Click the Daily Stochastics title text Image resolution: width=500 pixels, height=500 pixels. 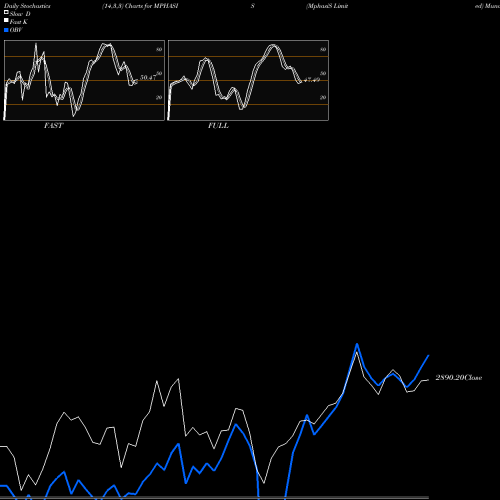pyautogui.click(x=27, y=6)
